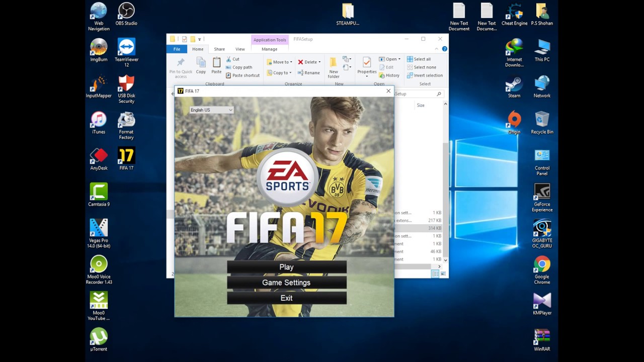Switch to the View ribbon tab

click(x=240, y=49)
